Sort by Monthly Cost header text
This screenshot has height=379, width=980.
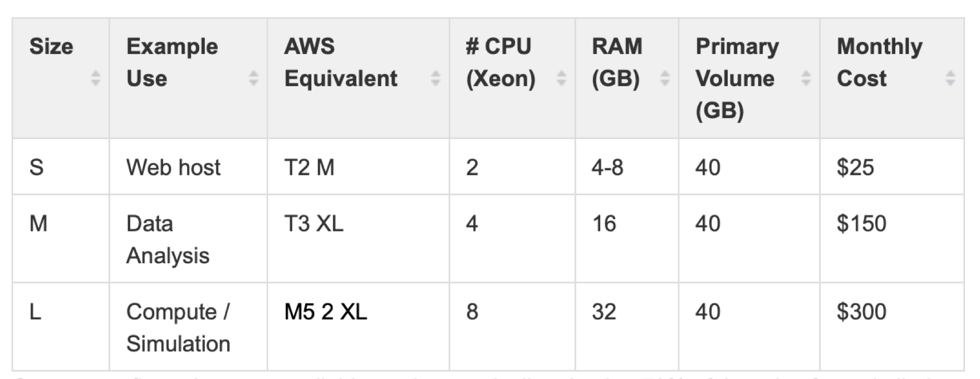(879, 62)
